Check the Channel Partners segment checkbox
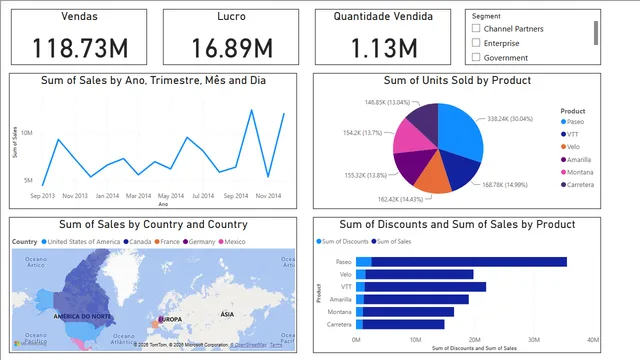Image resolution: width=640 pixels, height=360 pixels. pos(476,28)
